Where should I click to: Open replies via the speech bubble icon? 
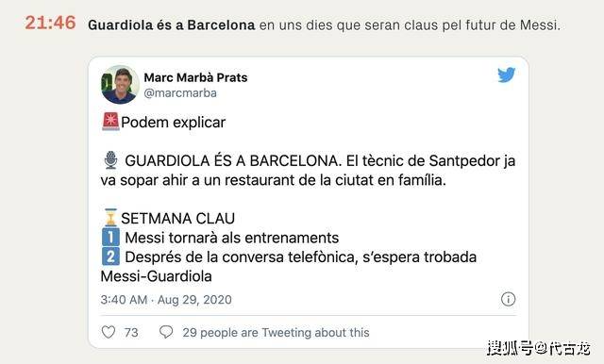pos(166,332)
